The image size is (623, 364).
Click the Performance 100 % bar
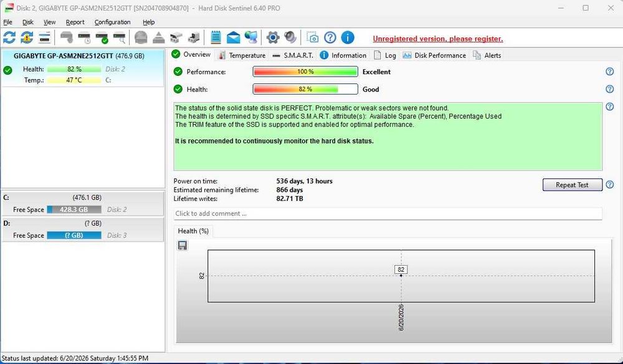coord(305,72)
